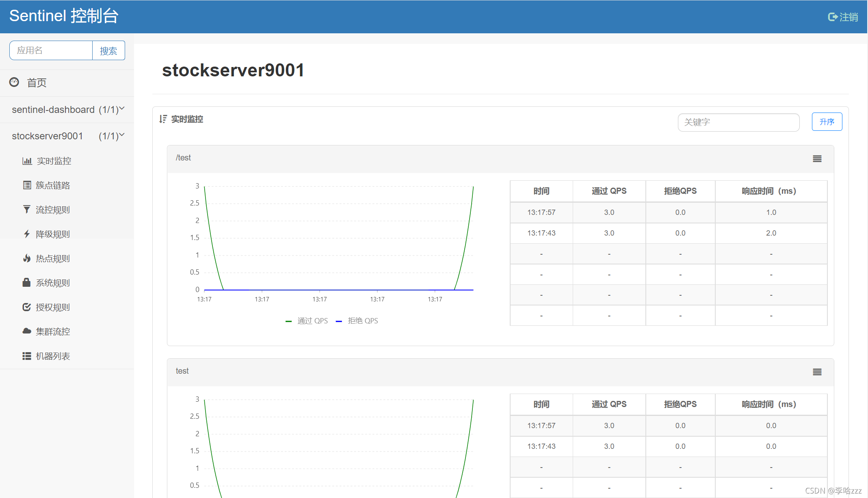The width and height of the screenshot is (868, 498).
Task: Click the dashboard gauge icon beside 首页
Action: [x=14, y=82]
